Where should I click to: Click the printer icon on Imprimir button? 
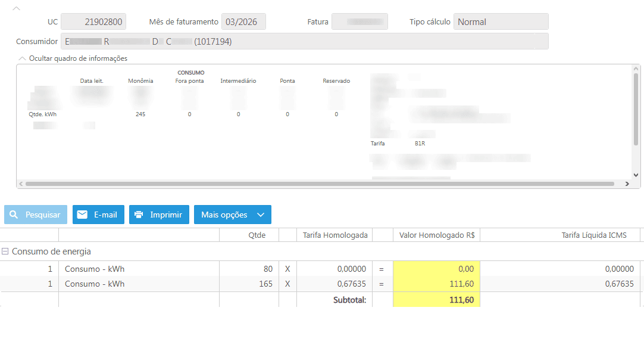pos(139,215)
